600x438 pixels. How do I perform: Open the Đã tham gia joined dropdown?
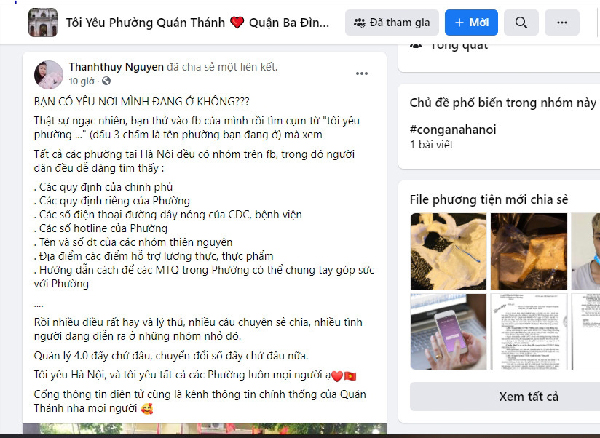pos(391,23)
